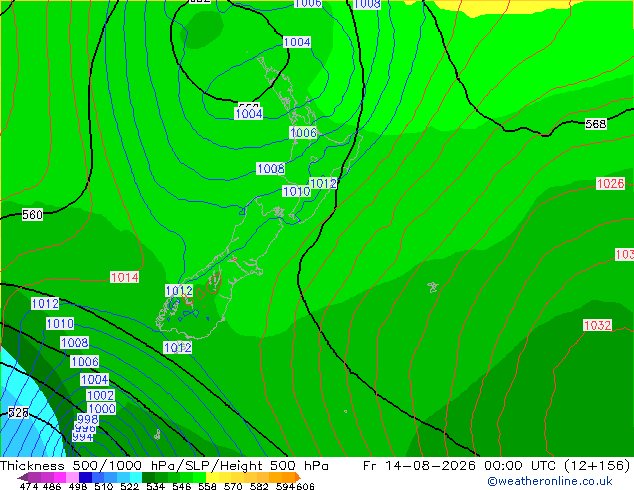Click the light pink swatch left of 498

point(73,477)
